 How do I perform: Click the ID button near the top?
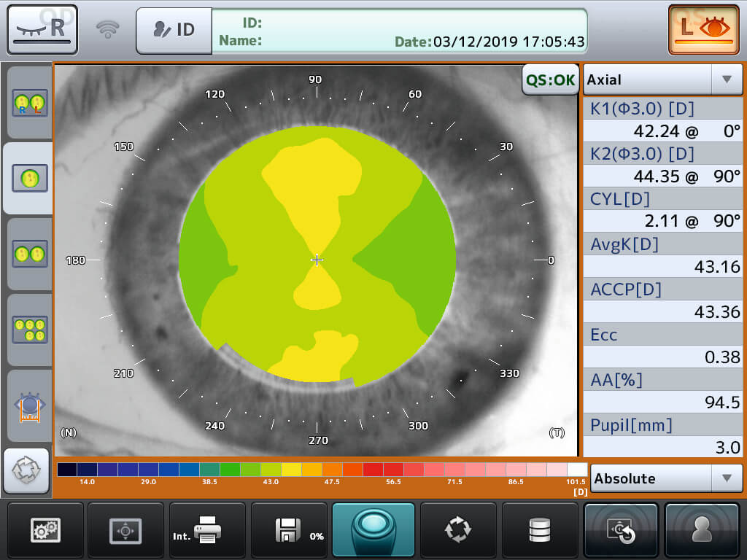click(x=174, y=29)
